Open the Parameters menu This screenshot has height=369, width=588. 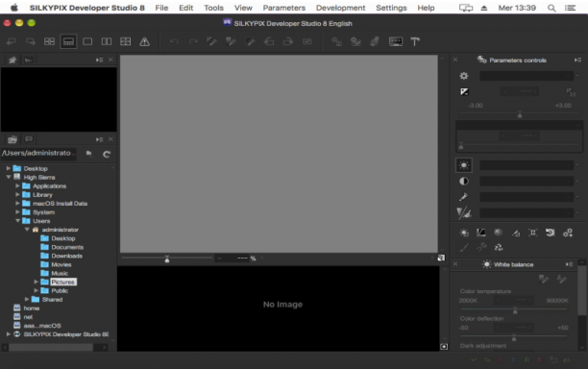point(284,8)
